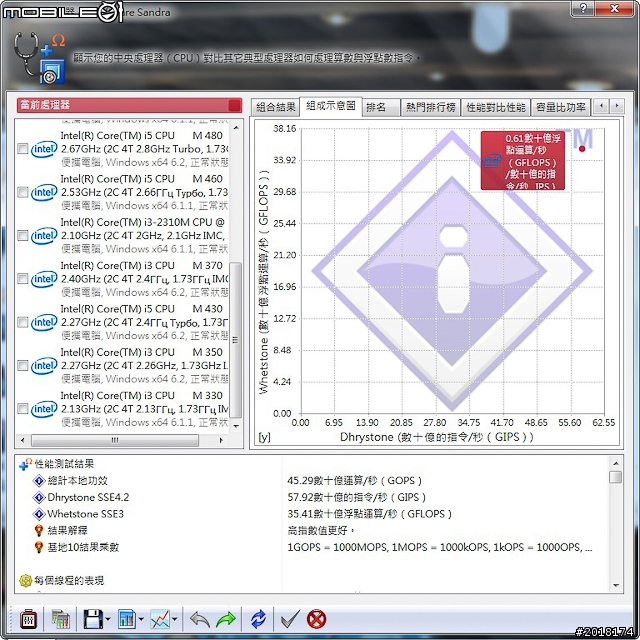
Task: Open the bar chart type dropdown arrow
Action: (x=141, y=620)
